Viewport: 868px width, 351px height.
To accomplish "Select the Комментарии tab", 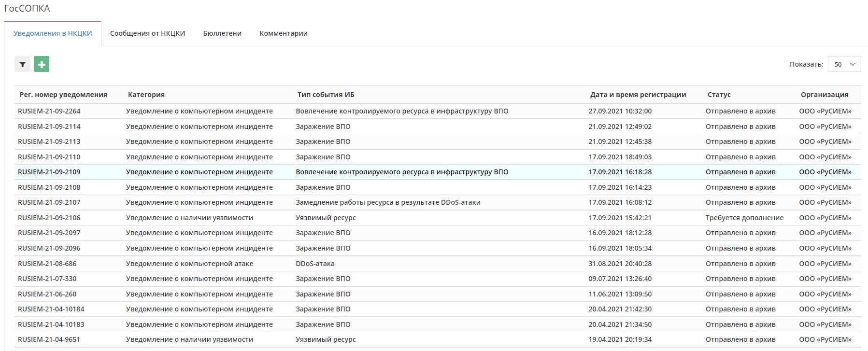I will [284, 33].
